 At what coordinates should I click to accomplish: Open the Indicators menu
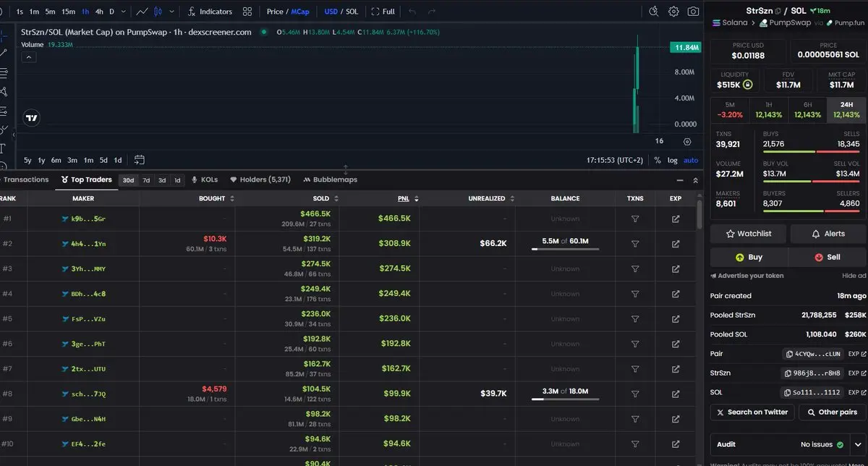[210, 12]
